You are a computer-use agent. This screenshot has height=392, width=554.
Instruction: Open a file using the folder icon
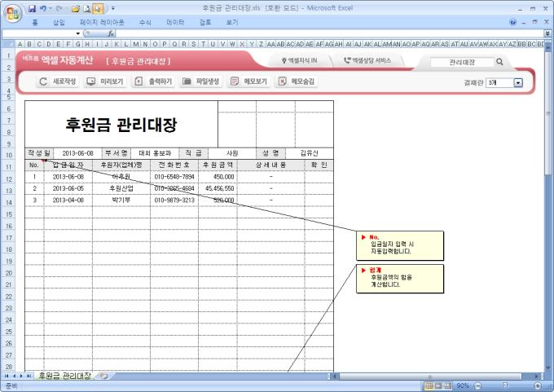click(x=75, y=8)
